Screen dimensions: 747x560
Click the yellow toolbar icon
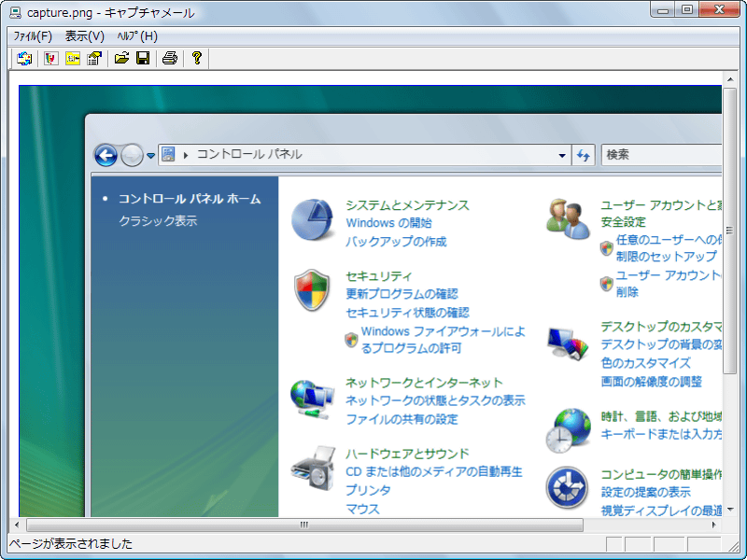pos(73,59)
